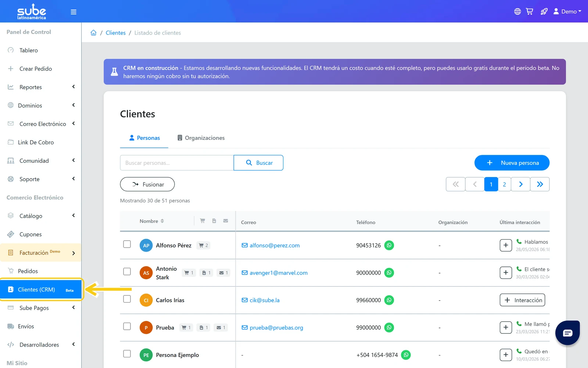Switch to Organizaciones tab
This screenshot has height=368, width=588.
[201, 138]
